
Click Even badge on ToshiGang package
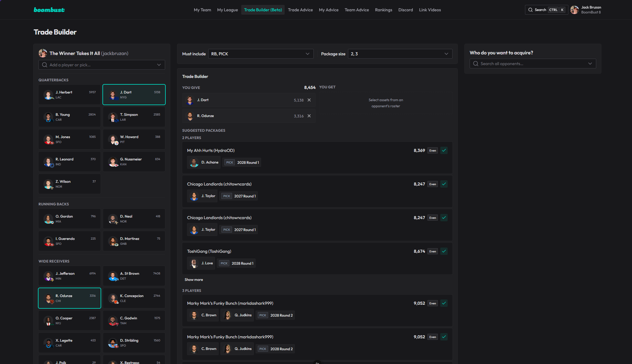[x=433, y=251]
